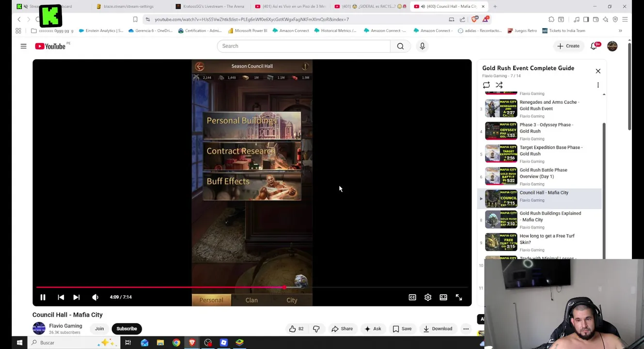This screenshot has height=349, width=644.
Task: Pause the video
Action: pos(43,297)
